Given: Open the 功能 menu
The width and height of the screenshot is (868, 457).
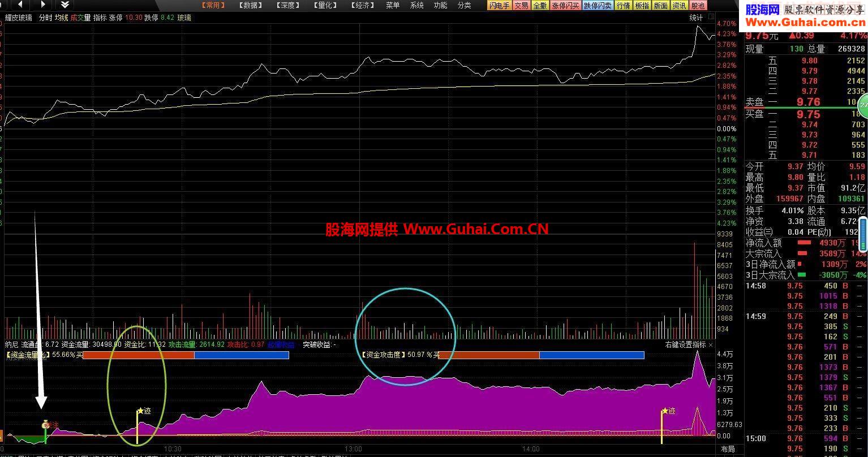Looking at the screenshot, I should click(440, 5).
